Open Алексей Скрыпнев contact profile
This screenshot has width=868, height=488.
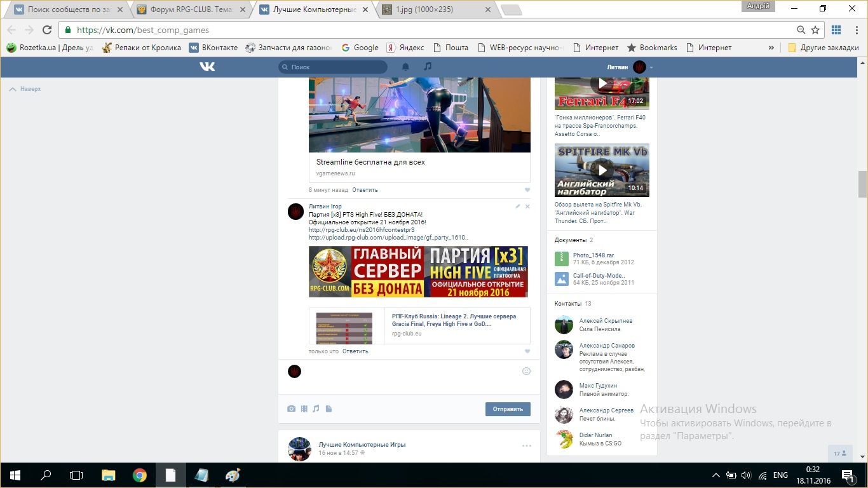(x=606, y=321)
